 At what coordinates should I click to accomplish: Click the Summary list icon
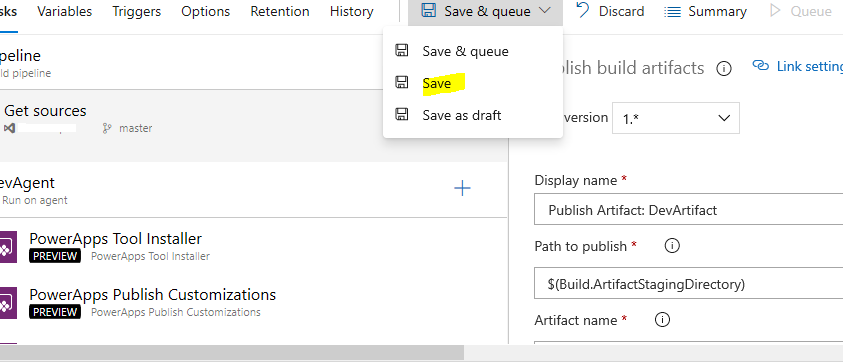672,11
